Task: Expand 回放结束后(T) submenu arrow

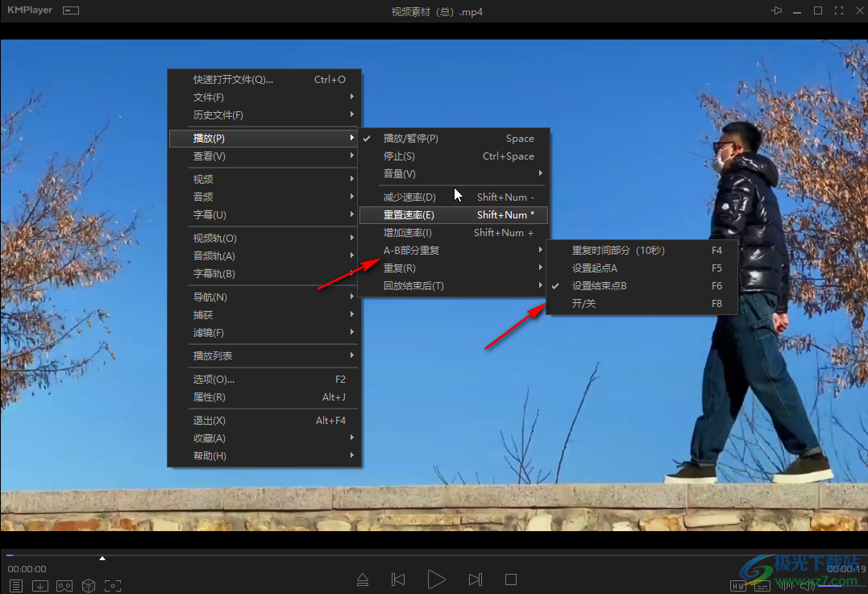Action: tap(540, 285)
